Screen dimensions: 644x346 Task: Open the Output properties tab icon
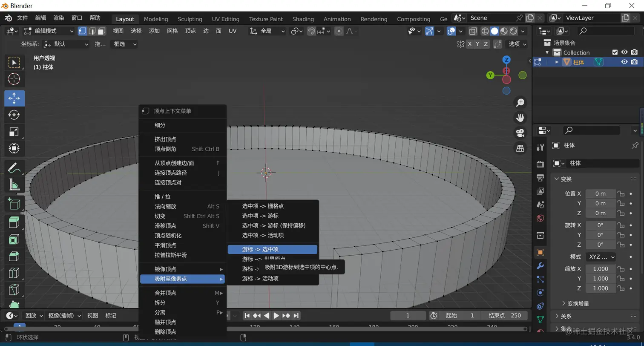point(540,178)
